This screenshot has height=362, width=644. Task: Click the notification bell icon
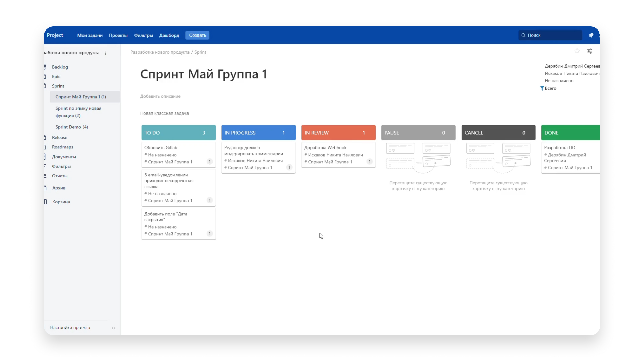tap(591, 35)
